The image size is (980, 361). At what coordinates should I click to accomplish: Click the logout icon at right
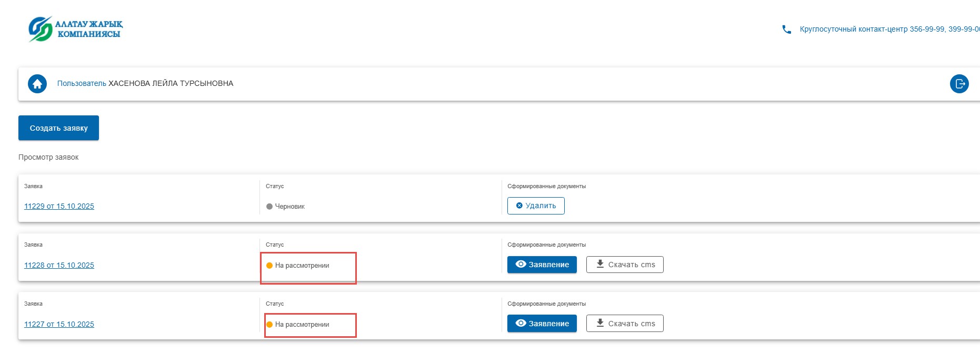tap(959, 84)
